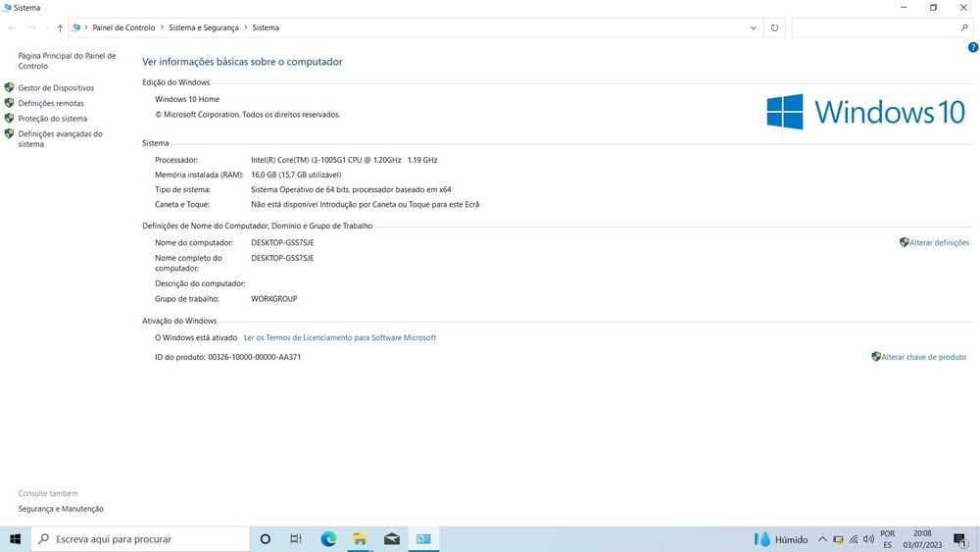Click the taskbar search box
Image resolution: width=980 pixels, height=552 pixels.
[140, 539]
